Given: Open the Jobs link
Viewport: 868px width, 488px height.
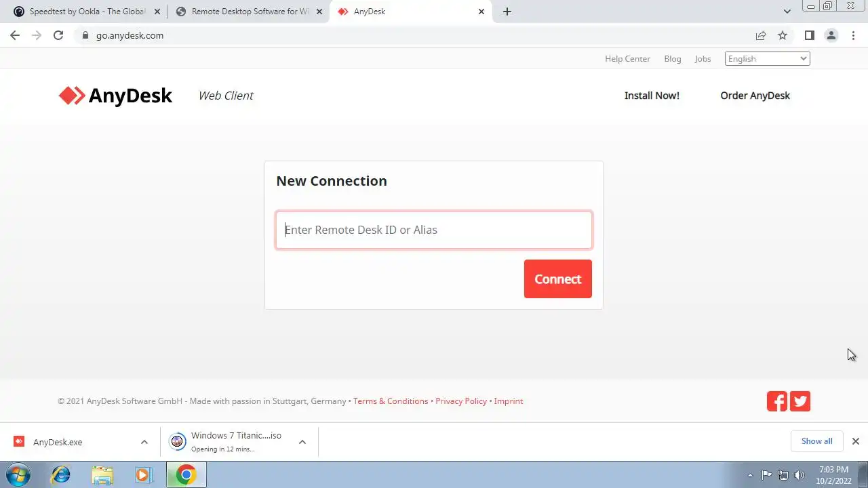Looking at the screenshot, I should coord(703,59).
